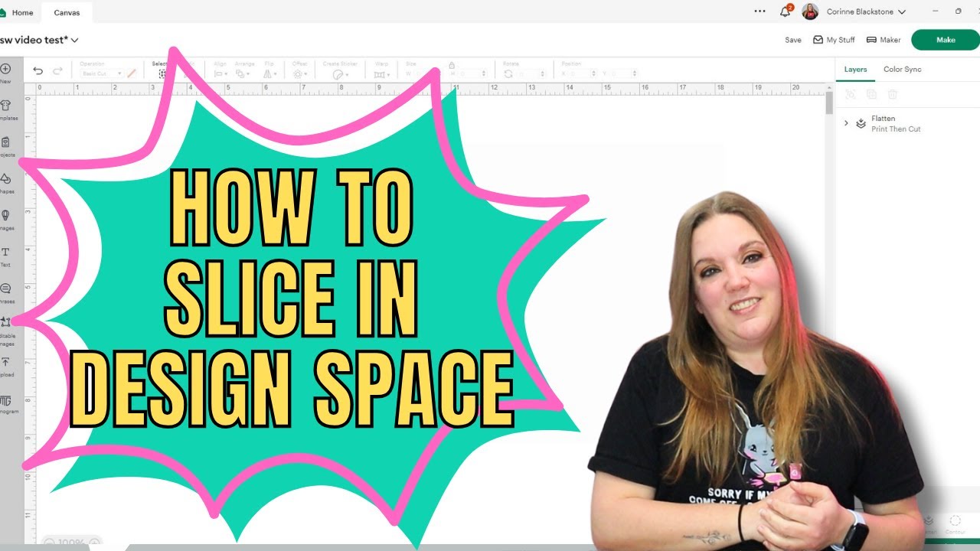Click the Maximize window button

tap(958, 11)
